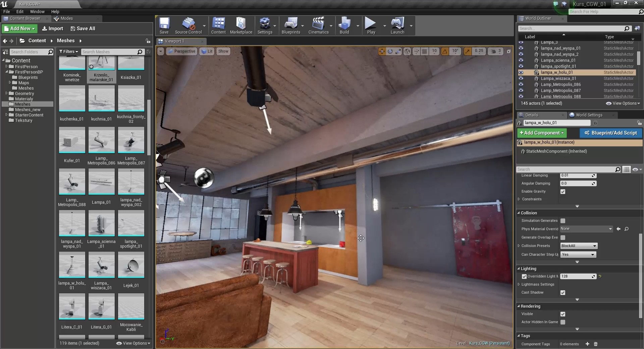The height and width of the screenshot is (349, 644).
Task: Toggle visibility of Lampa_scienna_01 in World Outliner
Action: pos(521,60)
